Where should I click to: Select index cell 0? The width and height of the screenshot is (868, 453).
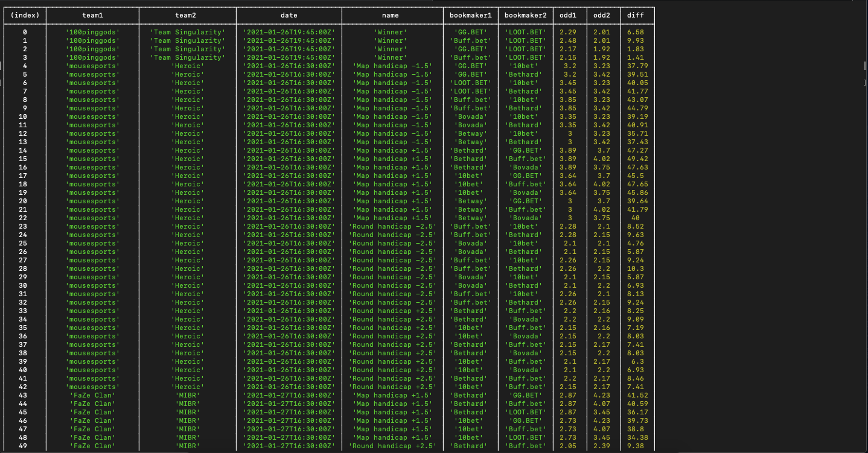[x=25, y=32]
